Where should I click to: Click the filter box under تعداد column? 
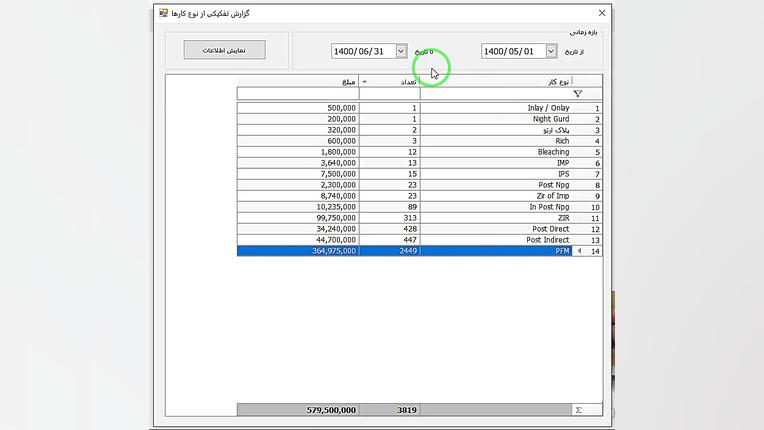pos(389,93)
